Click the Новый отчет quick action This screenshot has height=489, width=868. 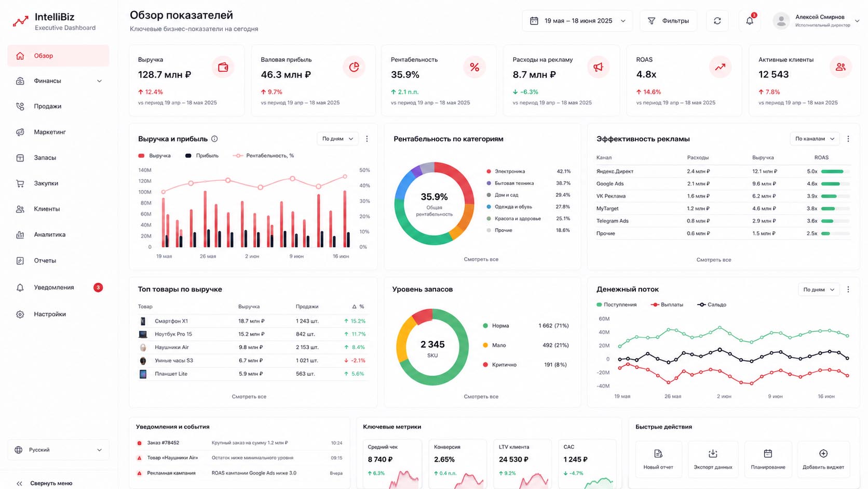[x=658, y=459]
